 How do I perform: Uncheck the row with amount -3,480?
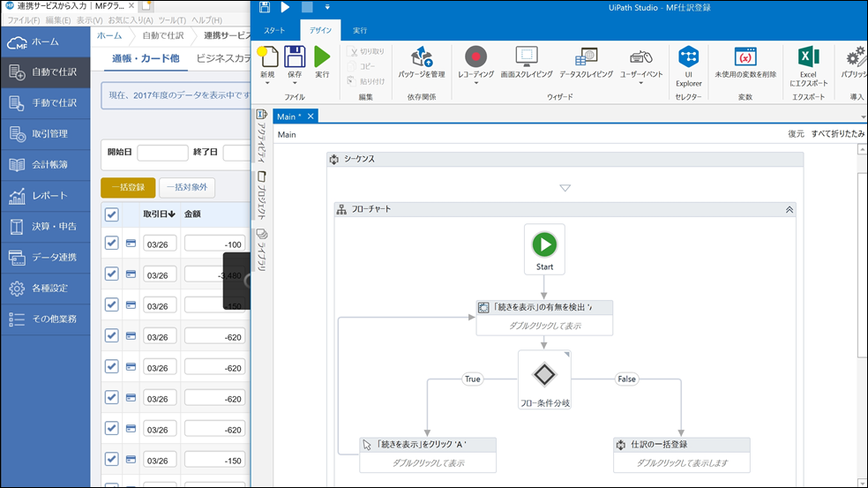(111, 274)
